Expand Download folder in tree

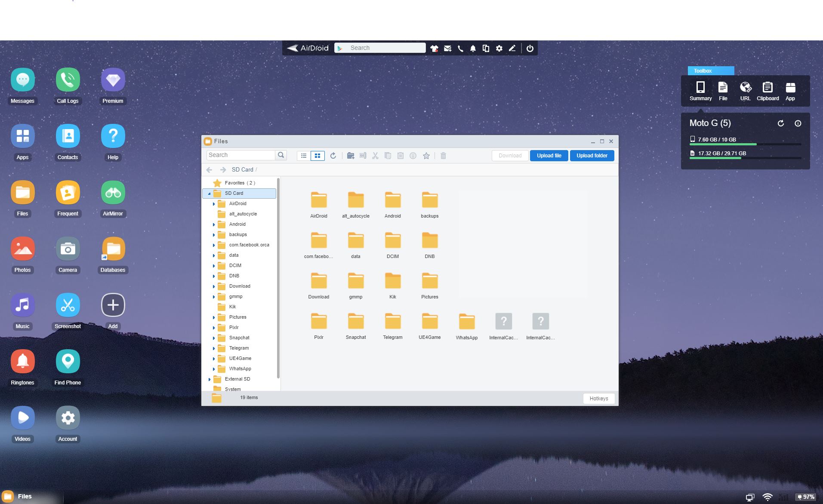pyautogui.click(x=214, y=286)
